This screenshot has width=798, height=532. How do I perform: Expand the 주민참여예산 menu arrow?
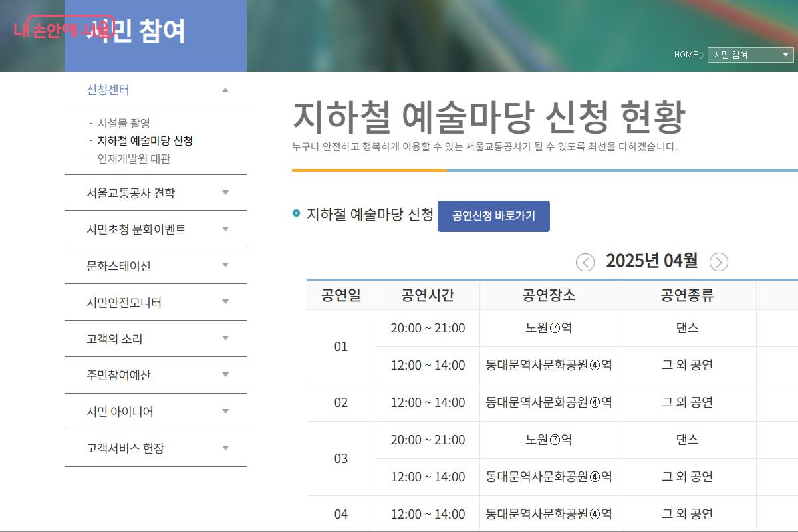[x=225, y=375]
